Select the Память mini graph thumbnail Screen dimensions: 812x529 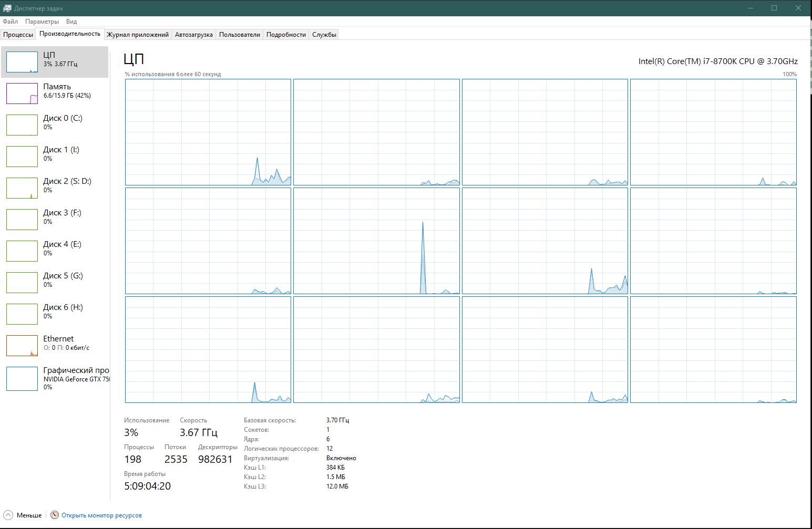[x=22, y=94]
